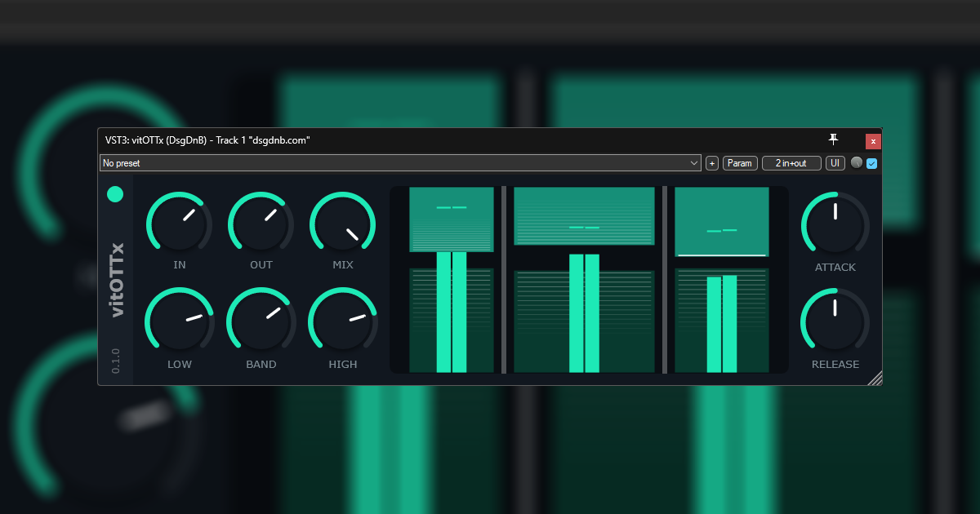
Task: Open the No preset dropdown
Action: pos(401,163)
